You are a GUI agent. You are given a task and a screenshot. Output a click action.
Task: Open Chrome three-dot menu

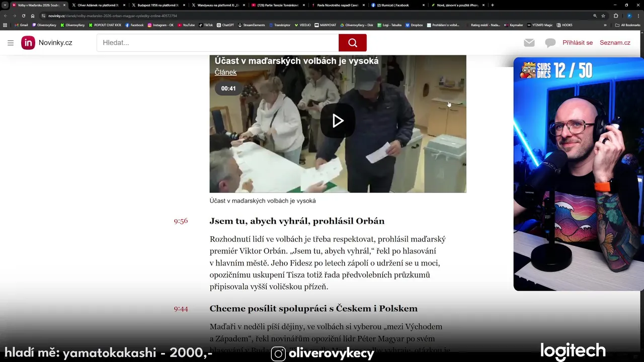click(639, 16)
